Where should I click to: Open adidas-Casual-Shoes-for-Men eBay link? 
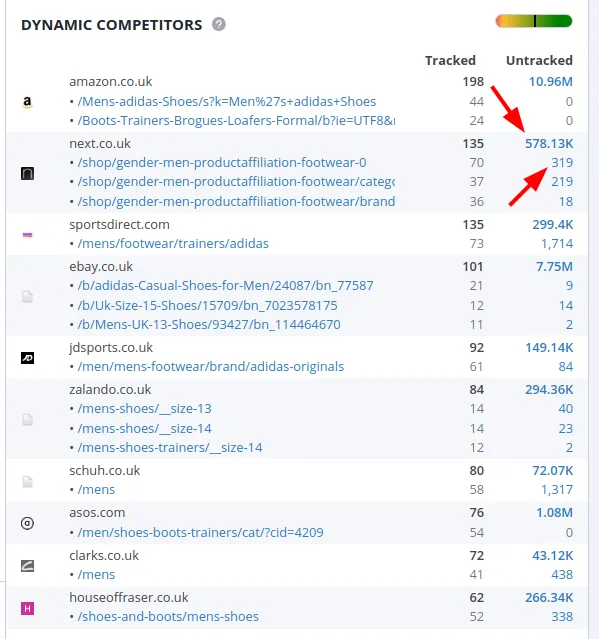[x=225, y=286]
